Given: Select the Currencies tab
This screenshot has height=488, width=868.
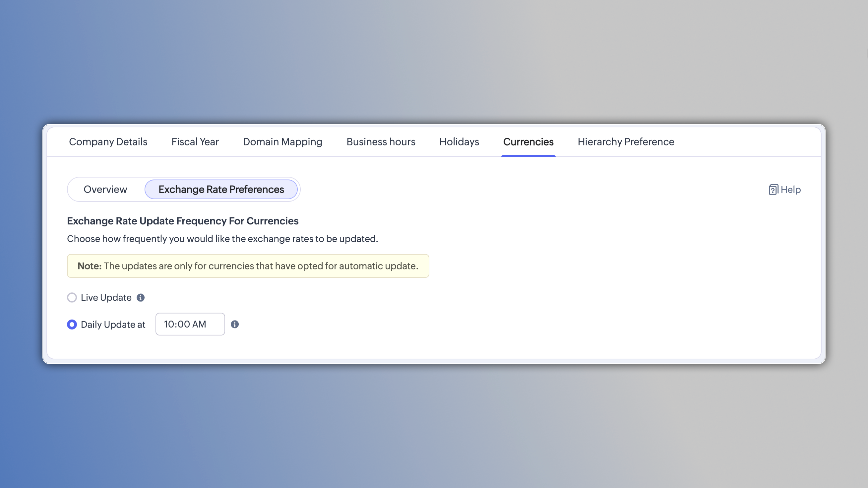Looking at the screenshot, I should 528,142.
